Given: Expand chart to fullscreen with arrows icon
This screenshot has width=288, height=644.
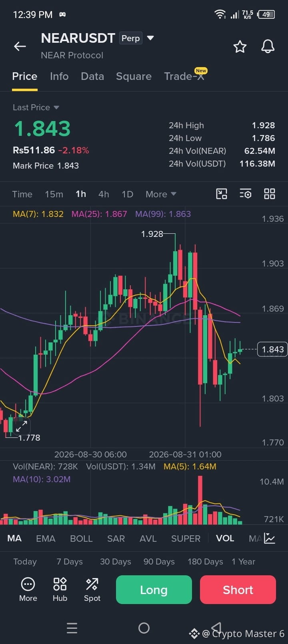Looking at the screenshot, I should click(22, 426).
